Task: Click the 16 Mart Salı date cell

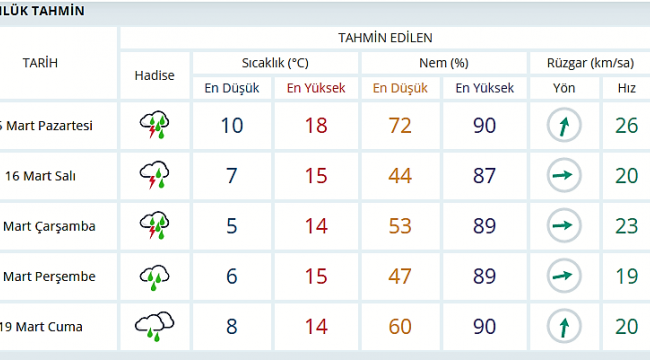Action: point(40,176)
